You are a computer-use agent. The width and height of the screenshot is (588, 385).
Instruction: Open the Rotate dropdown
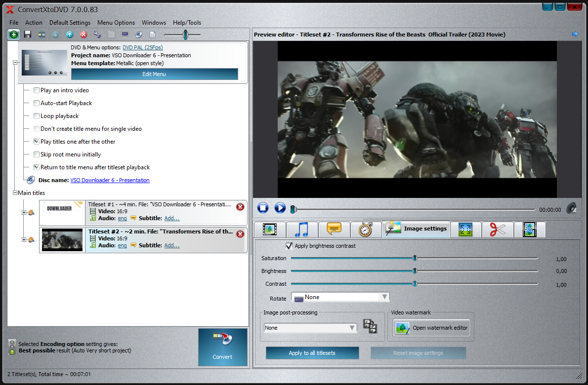pos(340,297)
